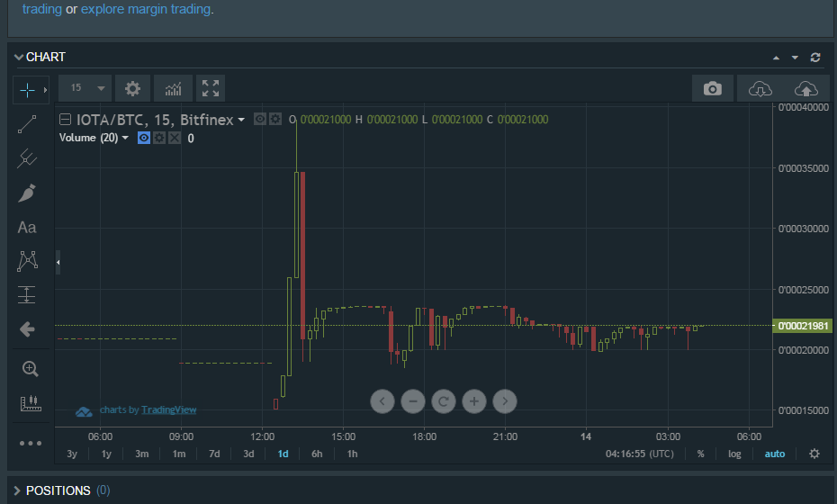
Task: Click the 04:16:55 (UTC) timezone clock
Action: point(640,454)
